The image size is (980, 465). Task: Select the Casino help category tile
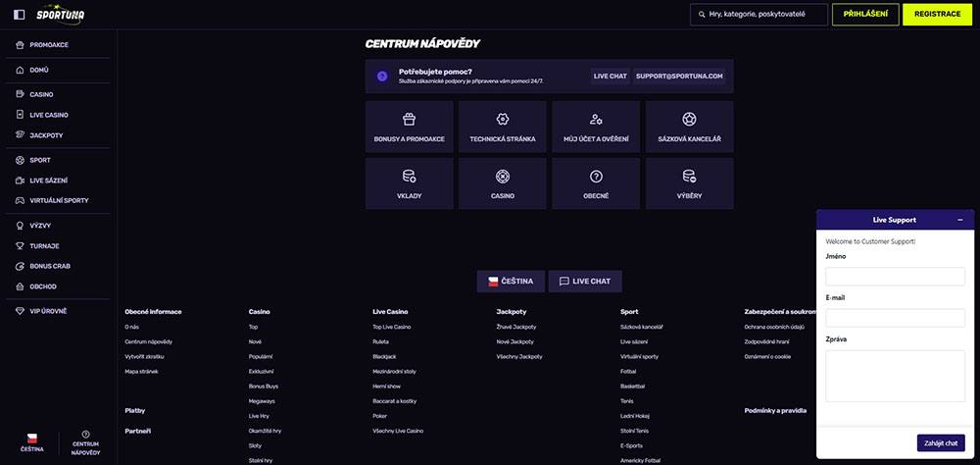pyautogui.click(x=502, y=183)
